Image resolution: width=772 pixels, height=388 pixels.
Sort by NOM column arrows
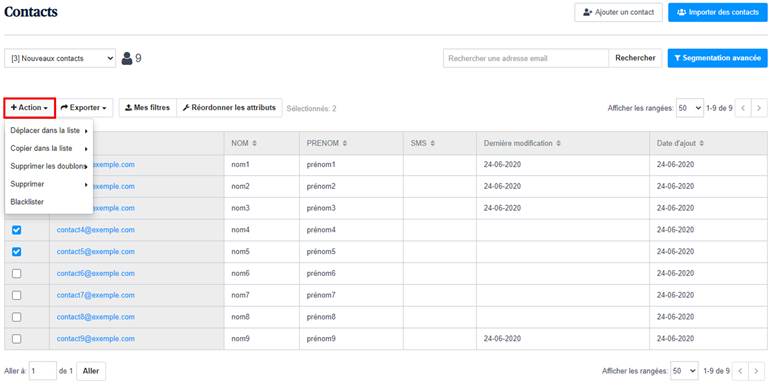coord(255,143)
